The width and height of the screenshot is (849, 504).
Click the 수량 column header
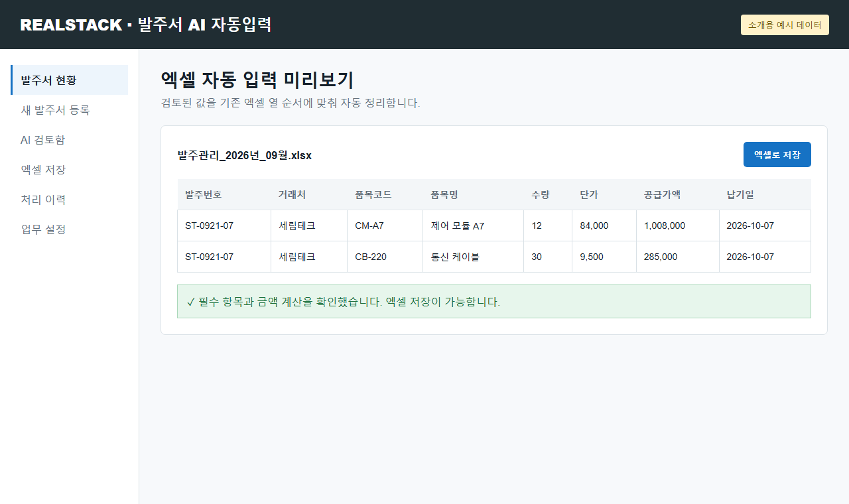coord(548,195)
